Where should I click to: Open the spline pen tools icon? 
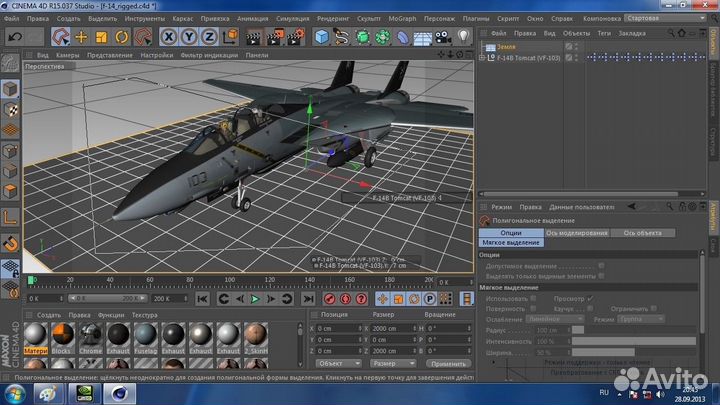coord(342,37)
